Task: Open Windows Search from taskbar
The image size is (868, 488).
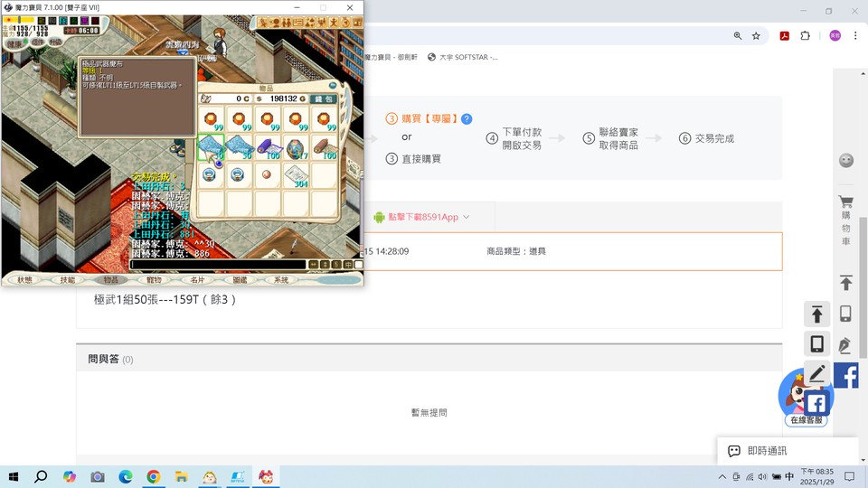Action: click(x=41, y=476)
